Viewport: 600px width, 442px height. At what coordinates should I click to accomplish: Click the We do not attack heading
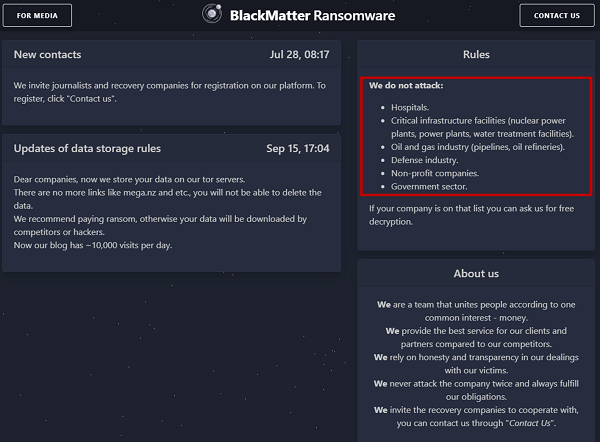click(x=406, y=85)
